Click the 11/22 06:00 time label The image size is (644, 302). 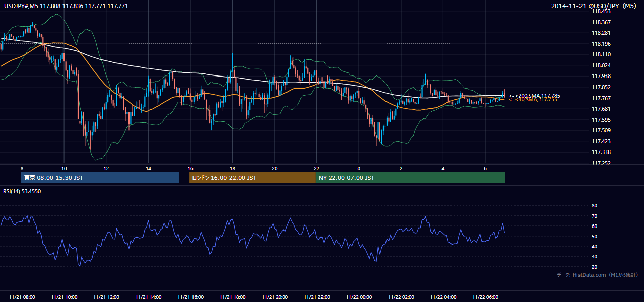point(485,297)
